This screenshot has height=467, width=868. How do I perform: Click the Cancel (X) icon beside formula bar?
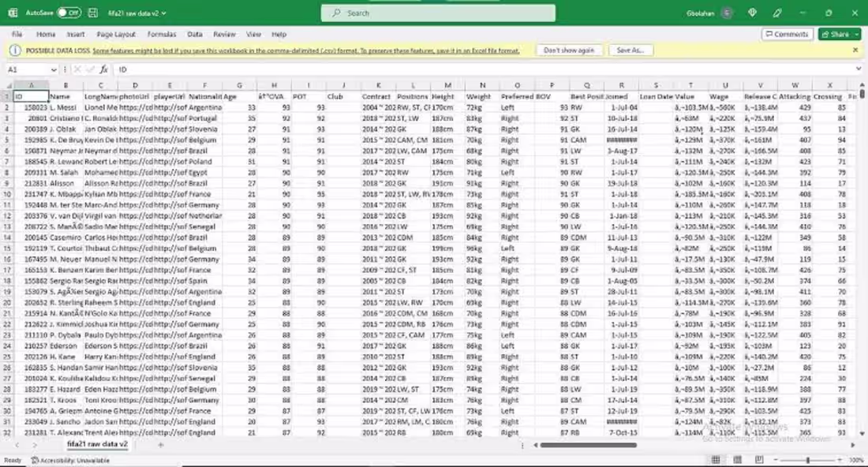click(77, 70)
